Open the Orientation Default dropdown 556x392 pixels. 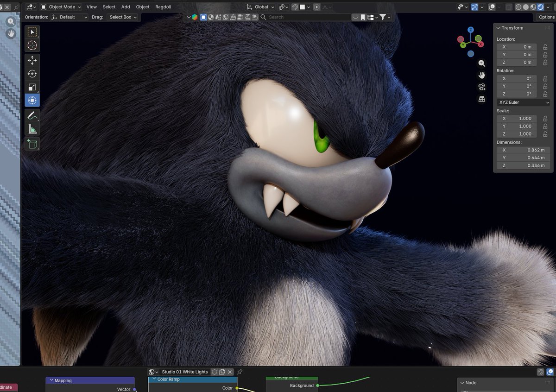tap(69, 17)
